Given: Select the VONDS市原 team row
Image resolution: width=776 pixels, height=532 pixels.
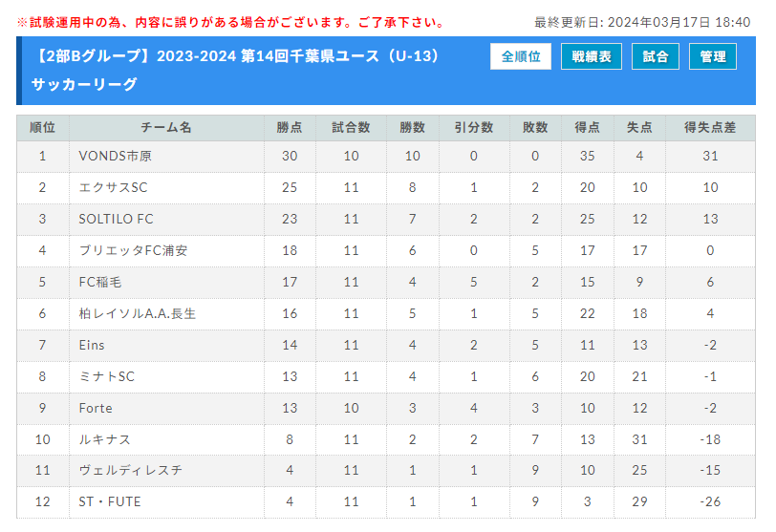Looking at the screenshot, I should tap(385, 157).
